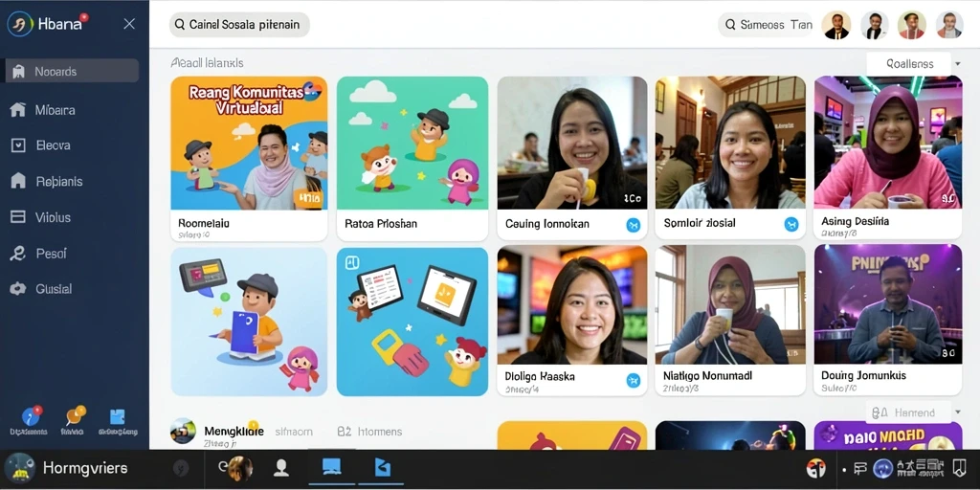Click blue notification icon with red badge
Viewport: 980px width, 490px height.
[x=31, y=415]
